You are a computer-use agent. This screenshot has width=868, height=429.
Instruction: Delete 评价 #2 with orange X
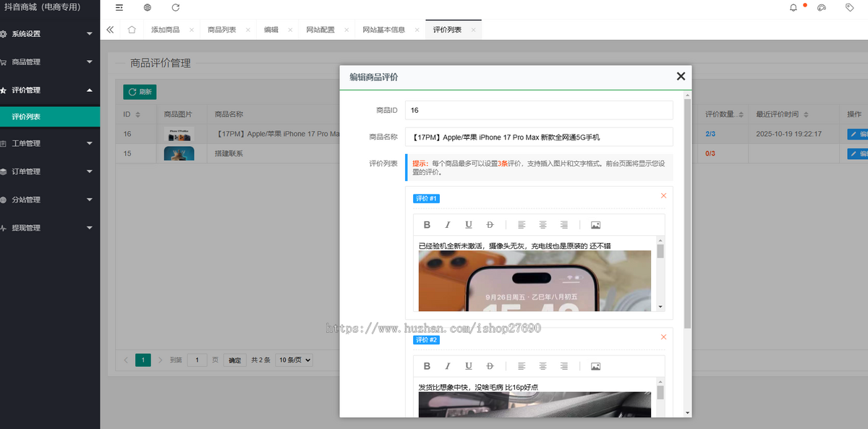[x=664, y=336]
